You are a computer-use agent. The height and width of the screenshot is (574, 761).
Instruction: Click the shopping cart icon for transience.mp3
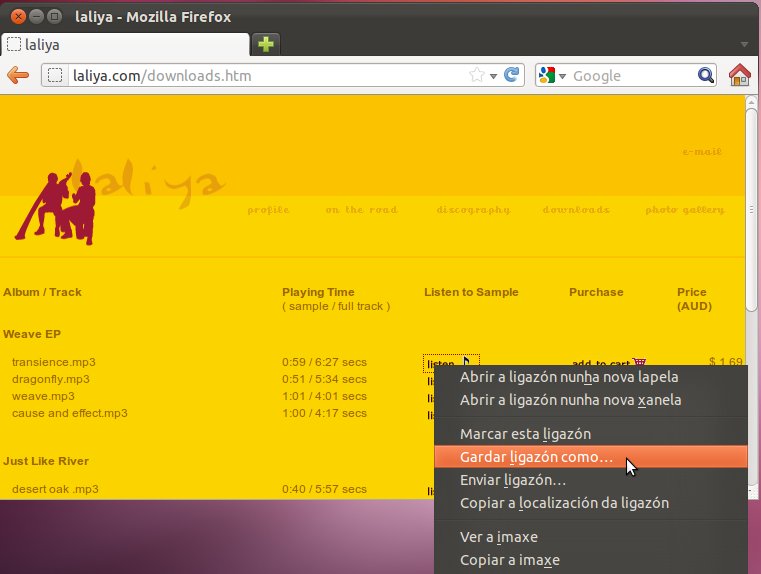(x=639, y=362)
